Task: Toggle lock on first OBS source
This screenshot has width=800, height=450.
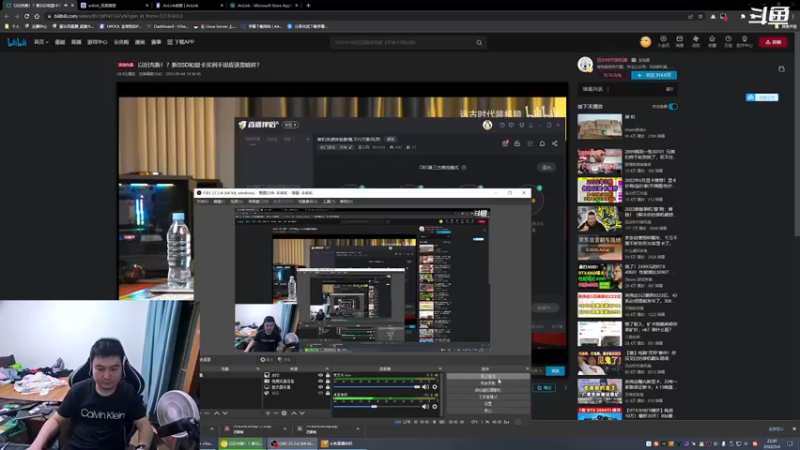Action: click(x=328, y=376)
